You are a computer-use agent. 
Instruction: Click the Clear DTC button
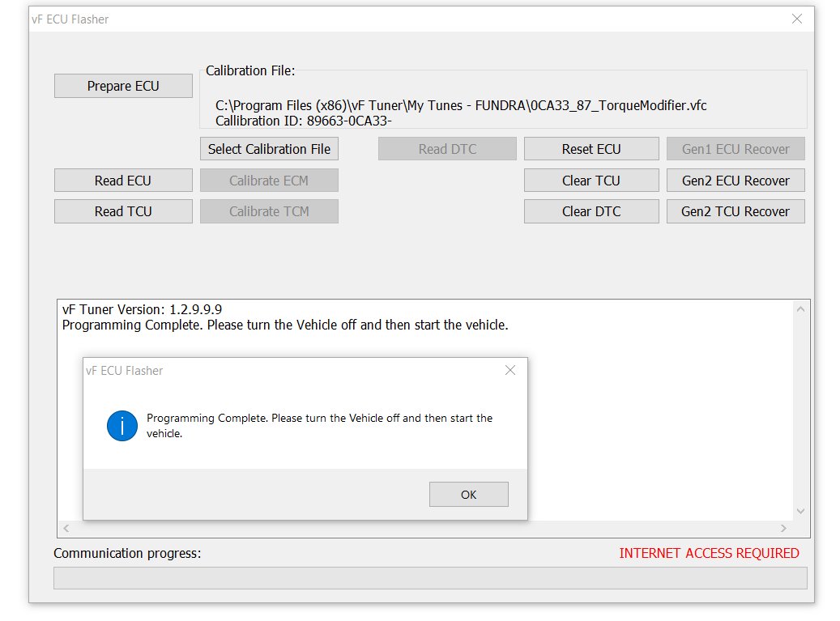tap(591, 211)
